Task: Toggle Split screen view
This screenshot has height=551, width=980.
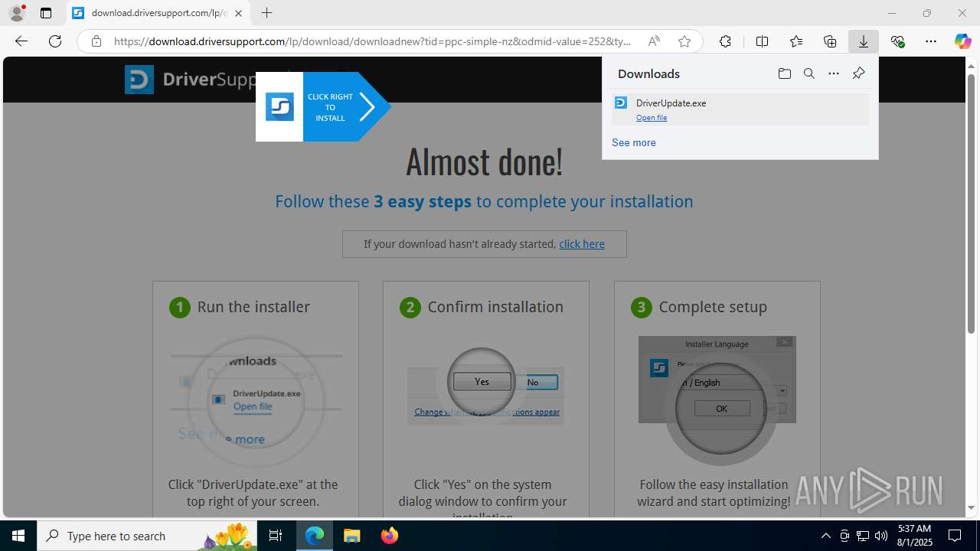Action: (762, 41)
